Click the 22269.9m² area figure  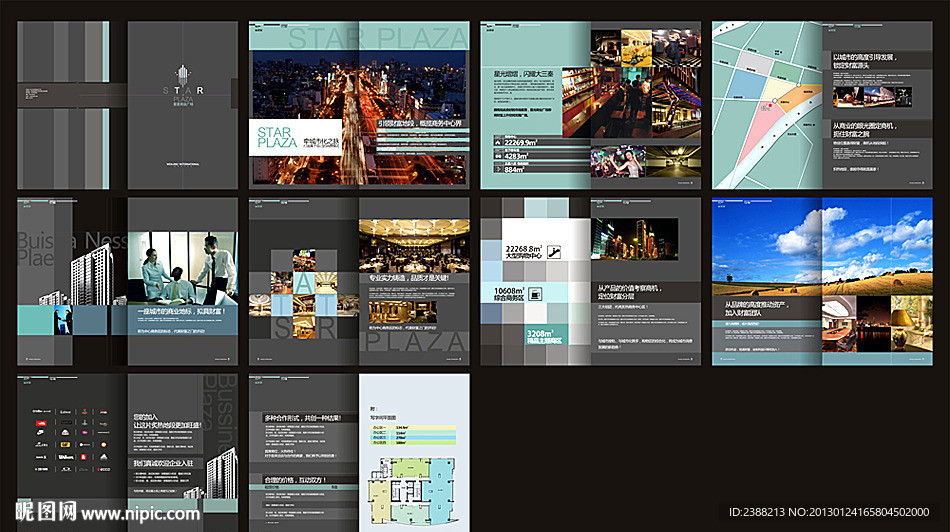tap(520, 142)
